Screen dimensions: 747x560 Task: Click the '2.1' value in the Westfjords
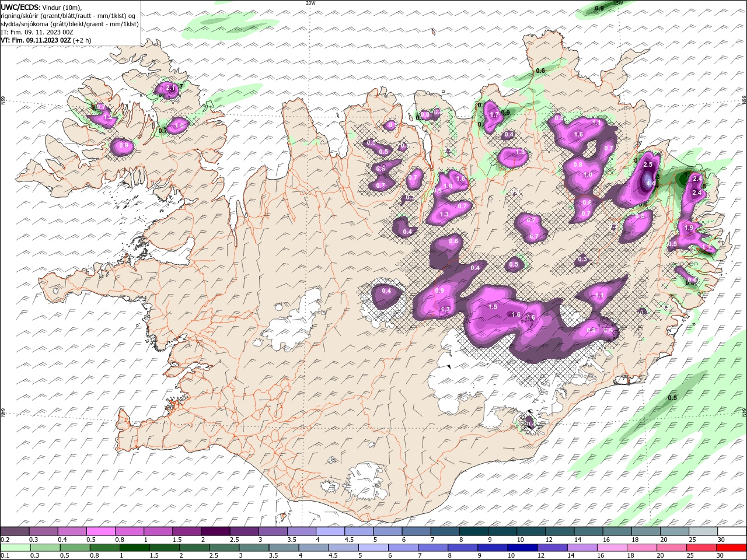coord(170,88)
